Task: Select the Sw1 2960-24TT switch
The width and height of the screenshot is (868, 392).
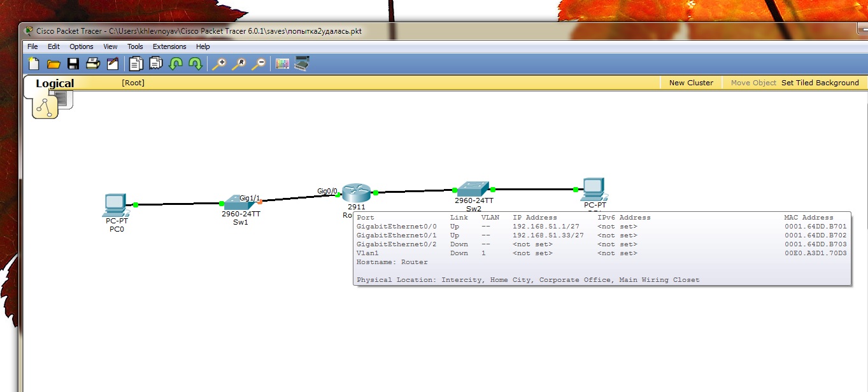Action: tap(238, 203)
